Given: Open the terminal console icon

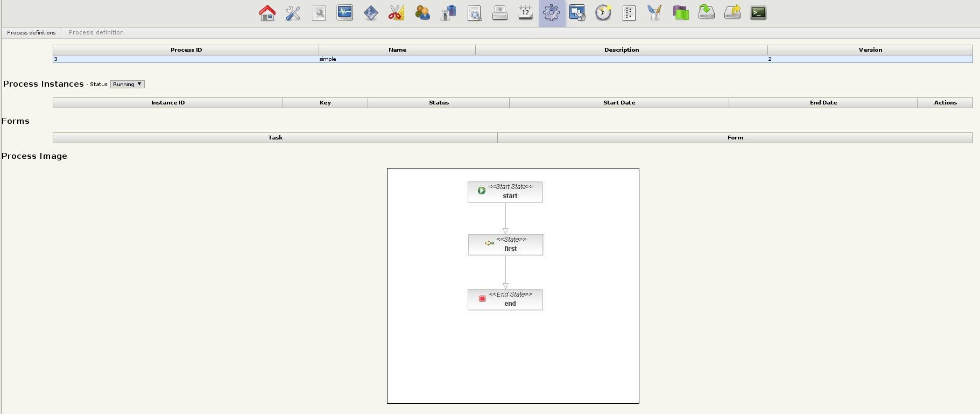Looking at the screenshot, I should click(x=758, y=13).
